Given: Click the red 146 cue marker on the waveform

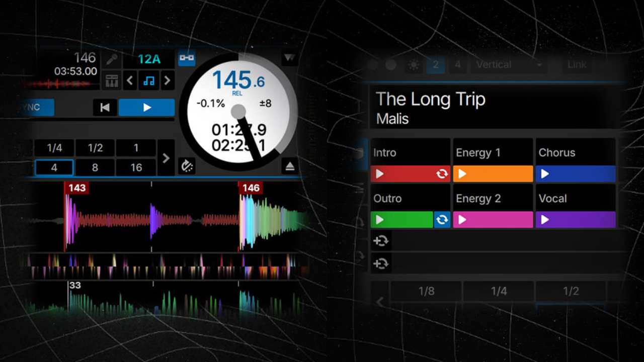Looking at the screenshot, I should click(251, 188).
